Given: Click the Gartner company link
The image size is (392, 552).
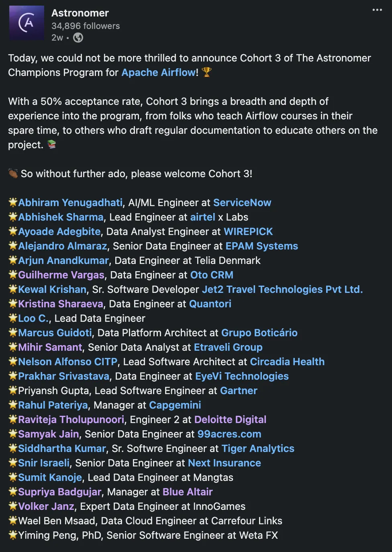Looking at the screenshot, I should click(x=239, y=390).
